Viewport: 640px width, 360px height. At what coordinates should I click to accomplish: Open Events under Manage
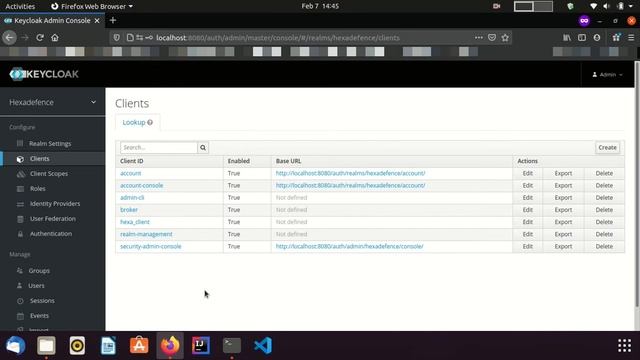coord(39,316)
